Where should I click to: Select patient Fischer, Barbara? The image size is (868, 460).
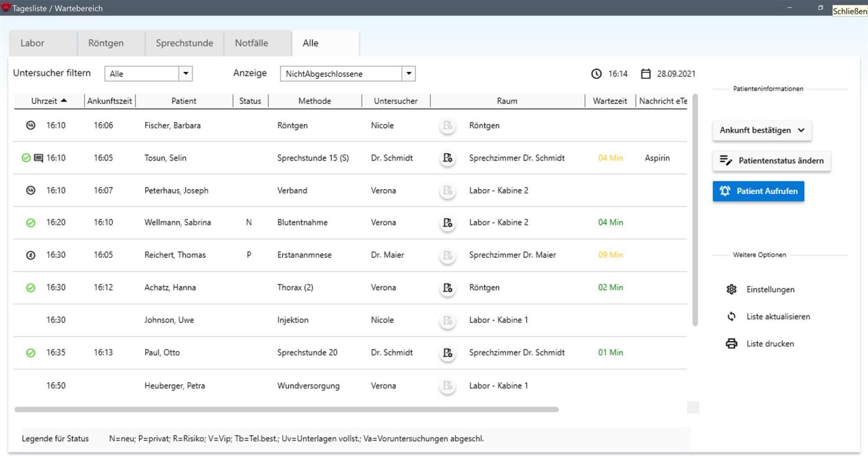click(x=172, y=126)
